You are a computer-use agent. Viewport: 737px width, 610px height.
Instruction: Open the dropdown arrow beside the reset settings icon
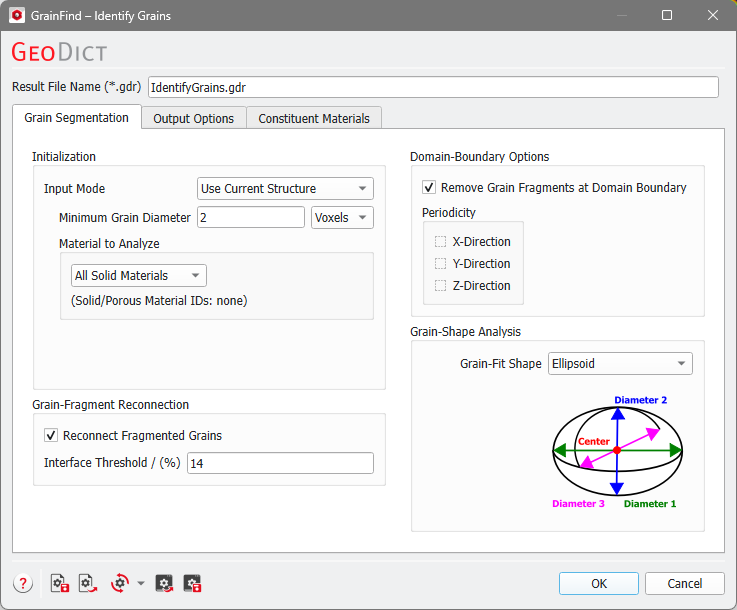click(x=141, y=584)
